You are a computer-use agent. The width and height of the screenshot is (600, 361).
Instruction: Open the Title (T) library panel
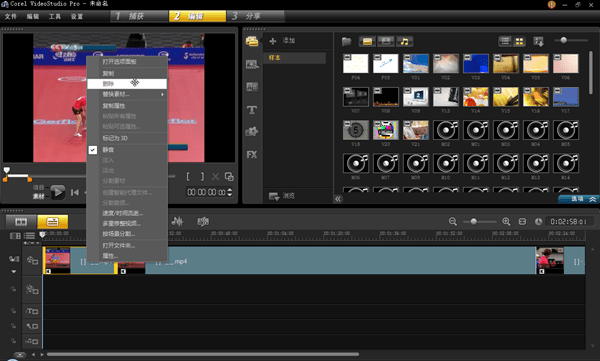pos(251,110)
